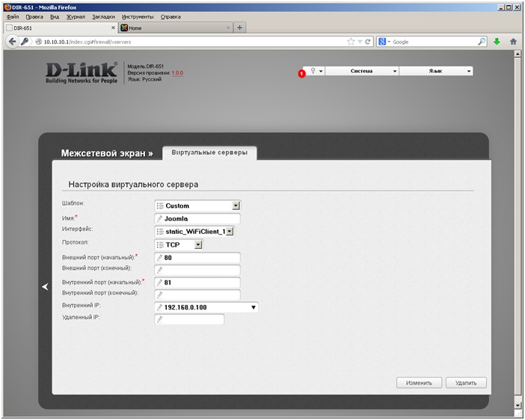Expand the Язык dropdown menu
The width and height of the screenshot is (525, 420).
435,71
